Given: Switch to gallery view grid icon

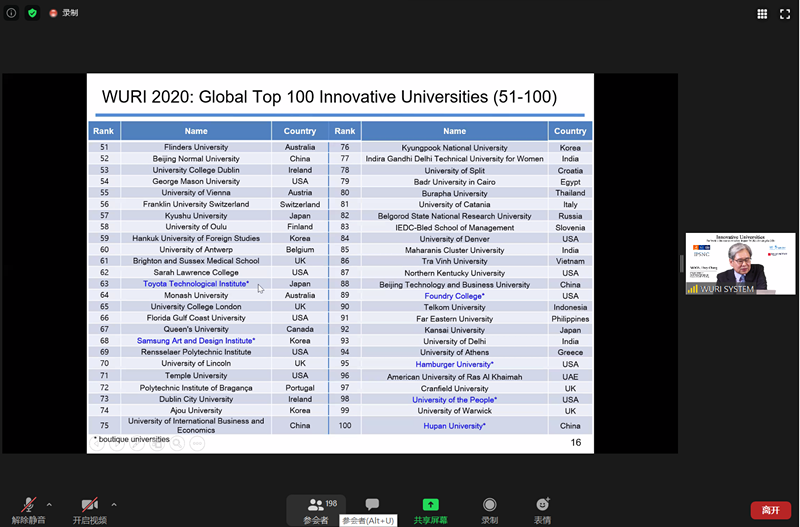Looking at the screenshot, I should 762,14.
